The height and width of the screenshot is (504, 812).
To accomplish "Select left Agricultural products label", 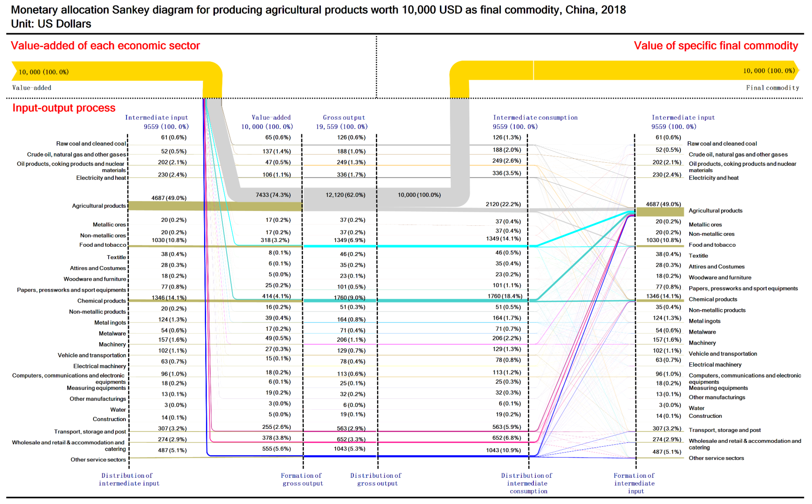I will click(99, 206).
